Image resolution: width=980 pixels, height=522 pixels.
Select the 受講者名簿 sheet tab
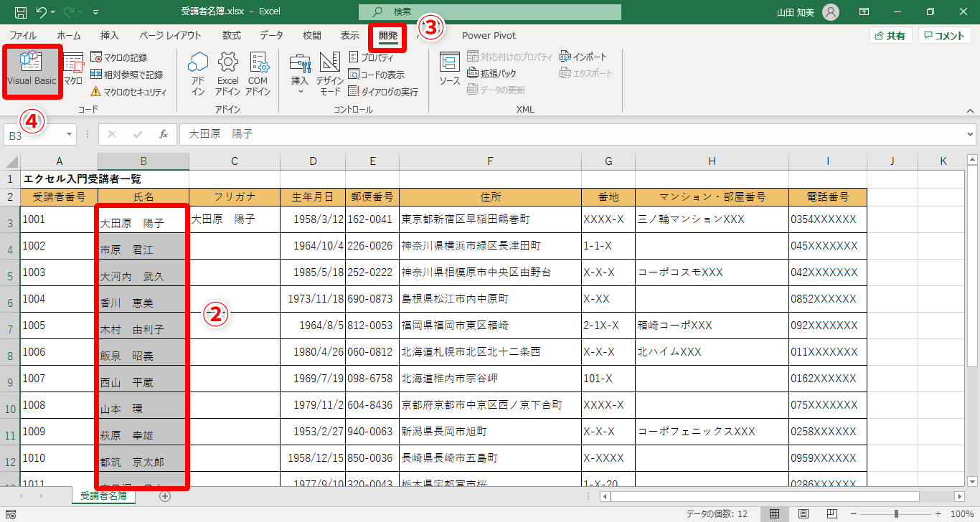(x=103, y=495)
